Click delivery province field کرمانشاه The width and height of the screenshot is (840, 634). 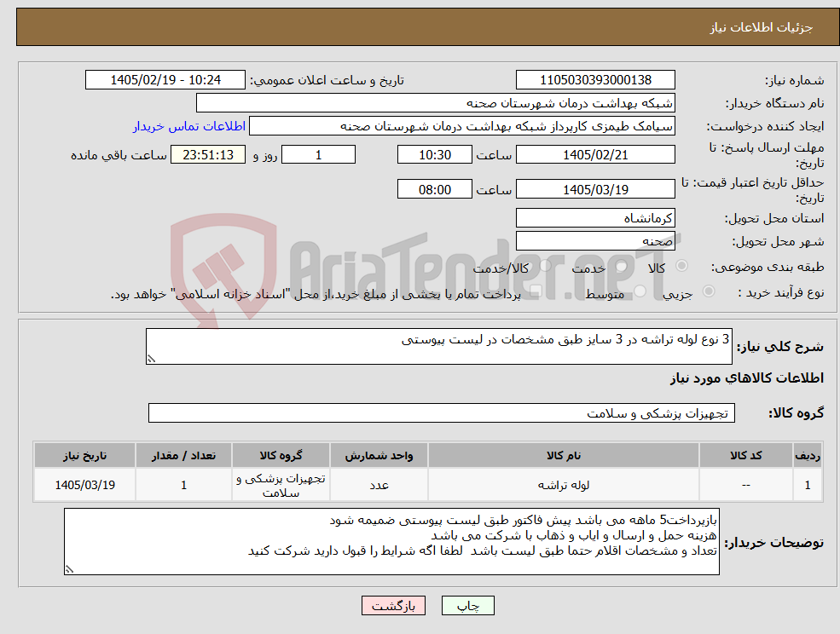point(595,218)
